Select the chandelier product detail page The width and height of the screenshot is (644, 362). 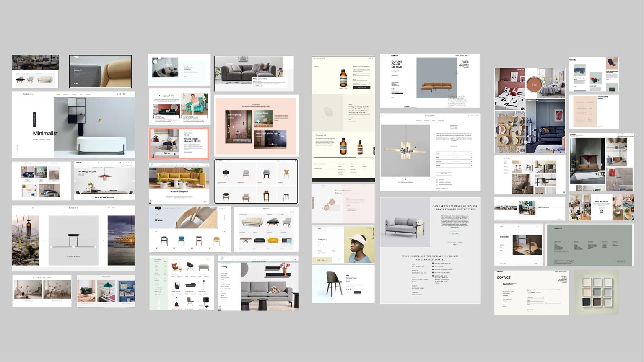tap(430, 152)
